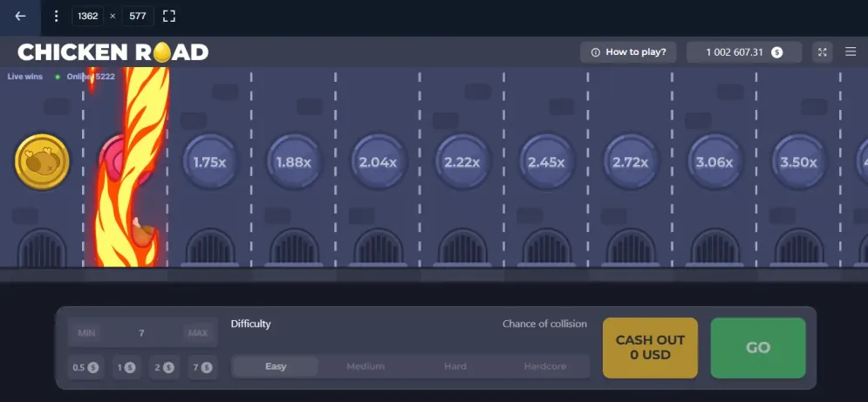Click the Chicken Road logo

pos(113,52)
